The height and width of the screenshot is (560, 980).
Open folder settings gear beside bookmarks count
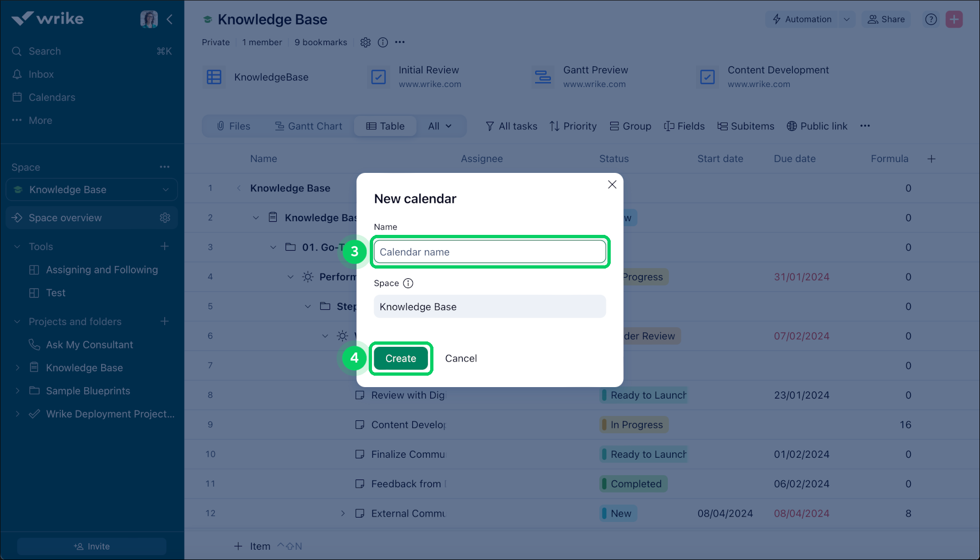point(365,42)
